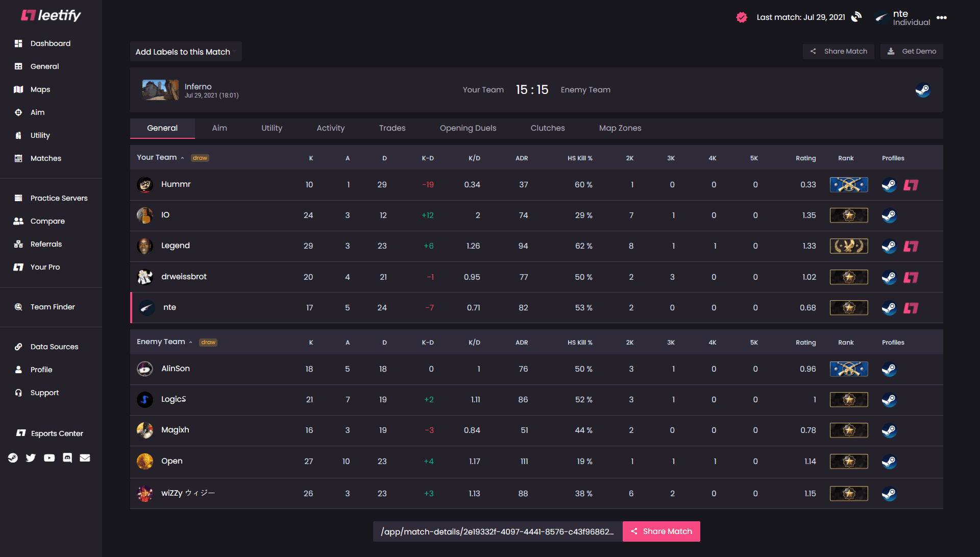Switch to the Utility tab
The image size is (980, 557).
(272, 128)
